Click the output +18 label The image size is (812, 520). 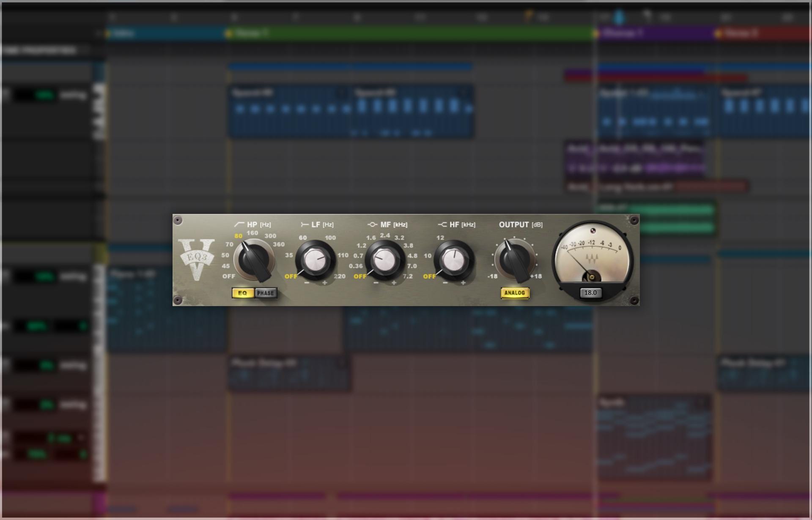[x=536, y=276]
